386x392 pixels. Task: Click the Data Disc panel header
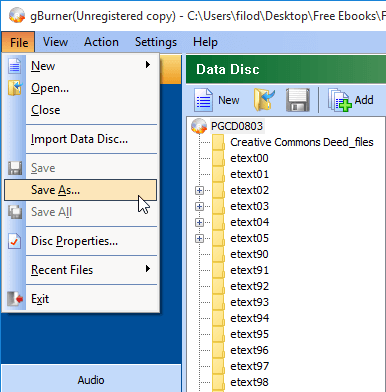pyautogui.click(x=286, y=69)
